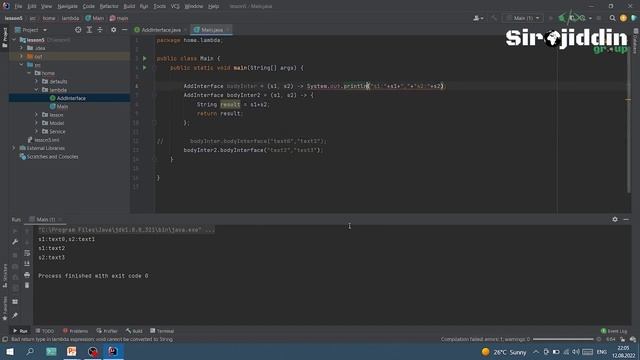This screenshot has width=640, height=360.
Task: Open the Favorites side panel
Action: click(x=4, y=308)
